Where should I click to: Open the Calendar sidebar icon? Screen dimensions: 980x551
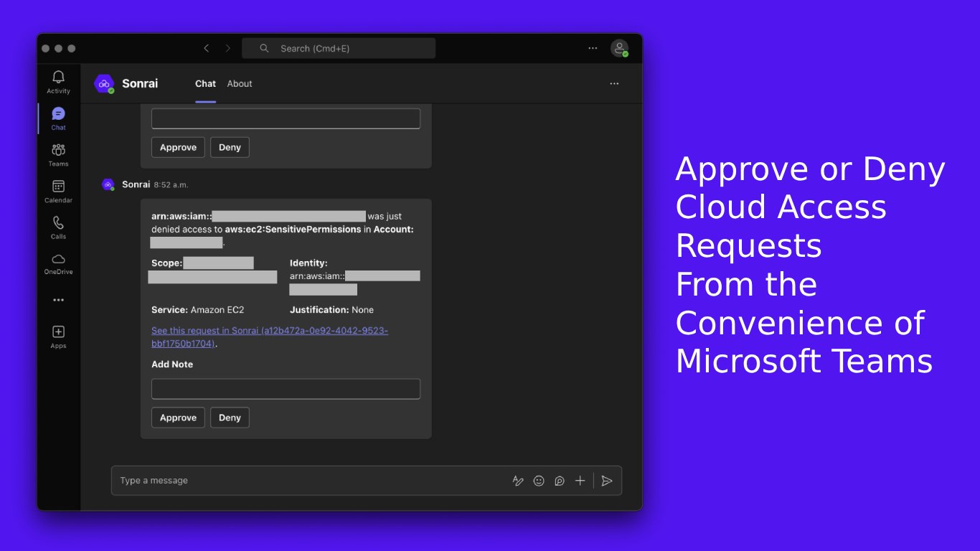58,187
